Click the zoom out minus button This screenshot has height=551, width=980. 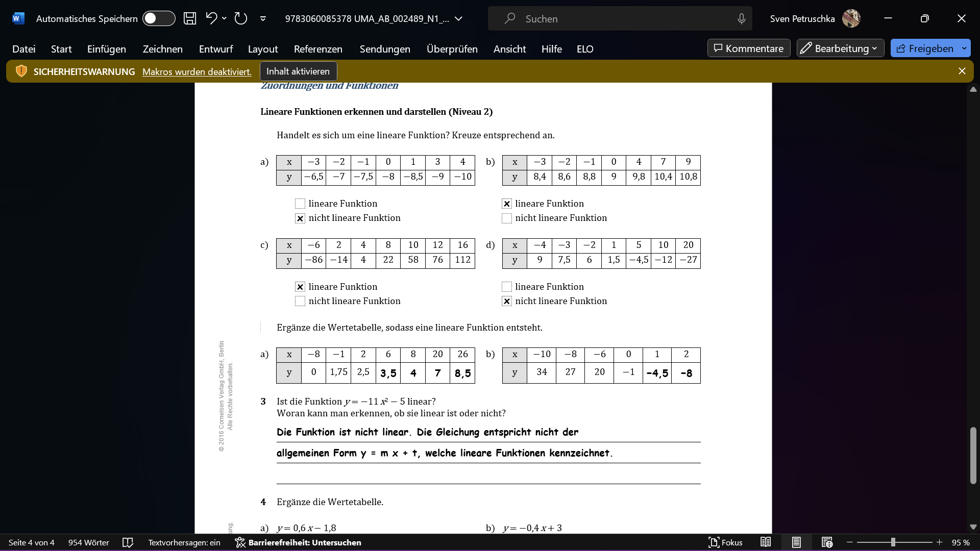click(849, 542)
